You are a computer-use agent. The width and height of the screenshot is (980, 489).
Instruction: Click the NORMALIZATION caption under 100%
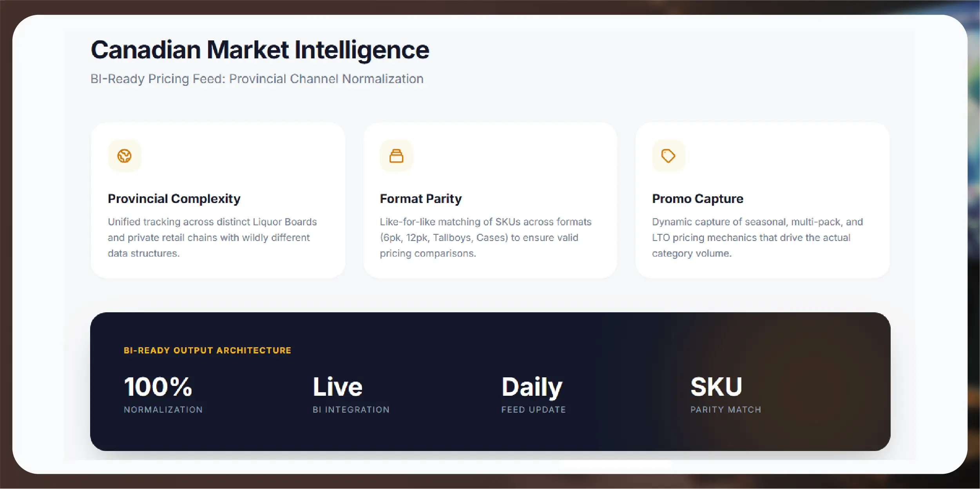[x=163, y=409]
